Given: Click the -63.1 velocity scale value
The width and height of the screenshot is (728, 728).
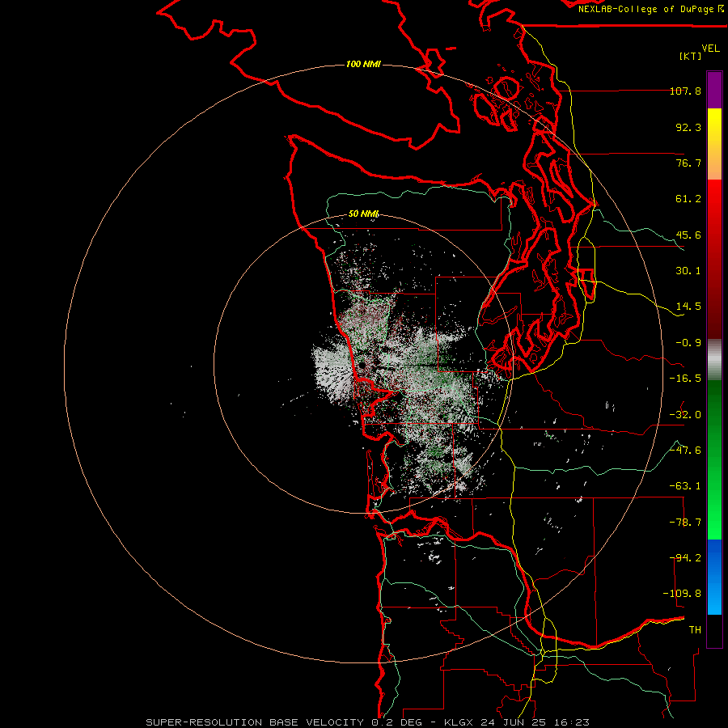Looking at the screenshot, I should click(x=685, y=486).
